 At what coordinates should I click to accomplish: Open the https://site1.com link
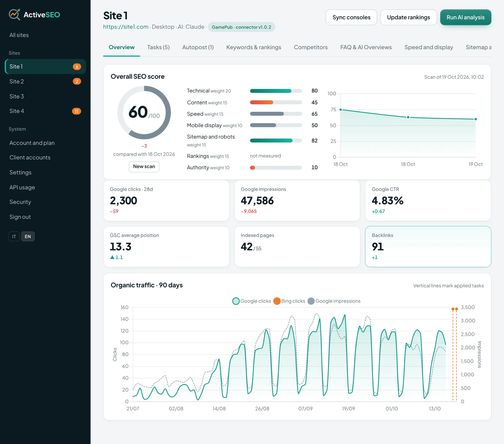126,27
